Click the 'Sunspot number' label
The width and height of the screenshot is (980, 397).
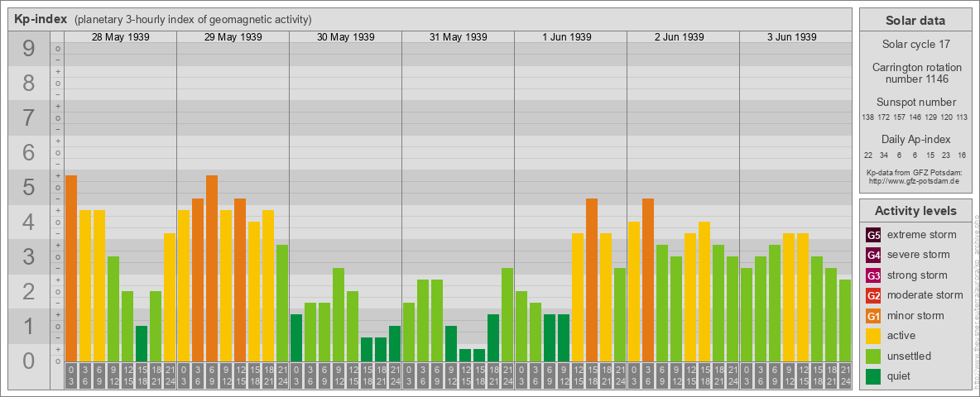915,102
